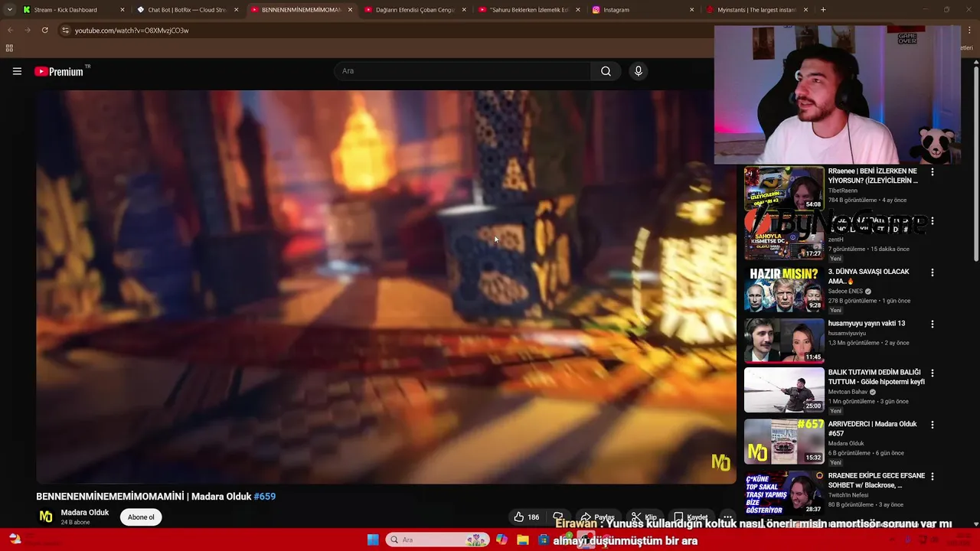This screenshot has height=551, width=980.
Task: Open options for RRAENEE EKİPLE GECE video
Action: tap(932, 476)
